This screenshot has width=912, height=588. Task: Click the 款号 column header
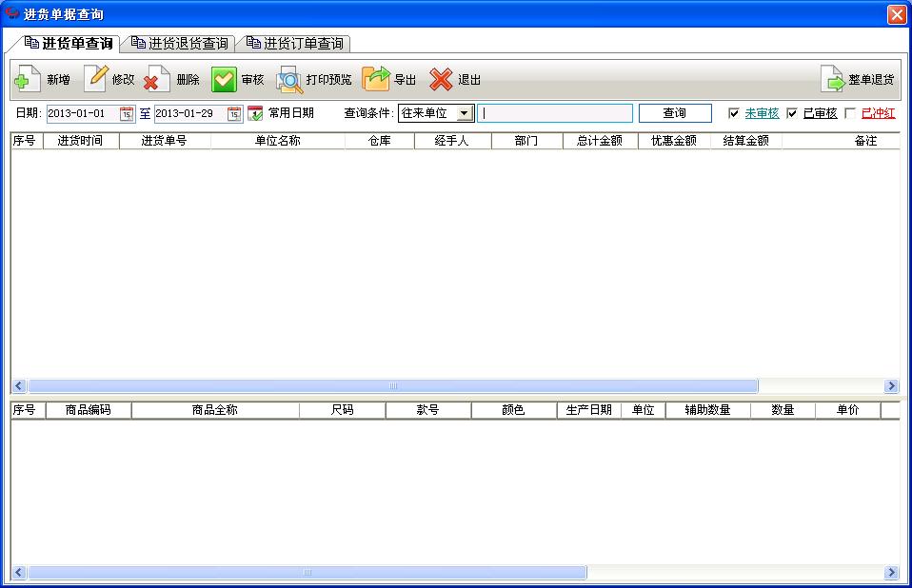coord(428,410)
